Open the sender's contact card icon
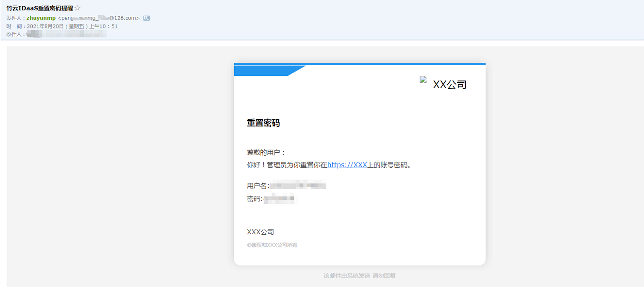This screenshot has width=644, height=287. pos(146,18)
